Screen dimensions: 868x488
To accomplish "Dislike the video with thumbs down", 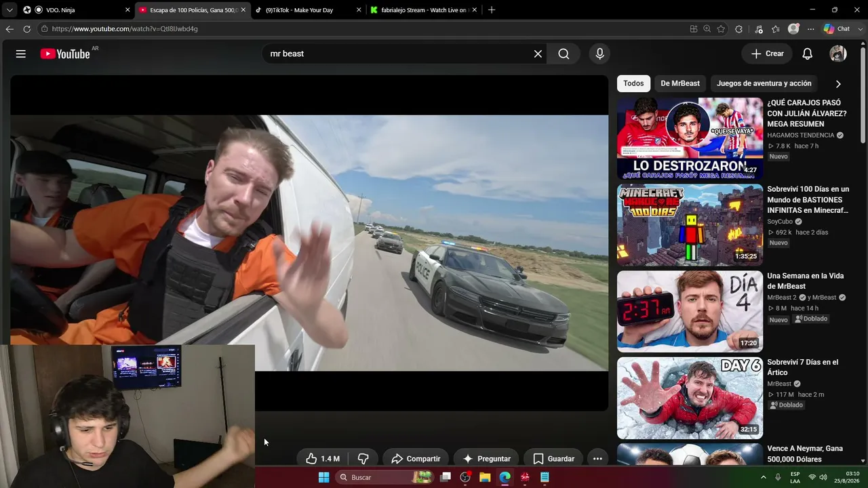I will coord(363,459).
